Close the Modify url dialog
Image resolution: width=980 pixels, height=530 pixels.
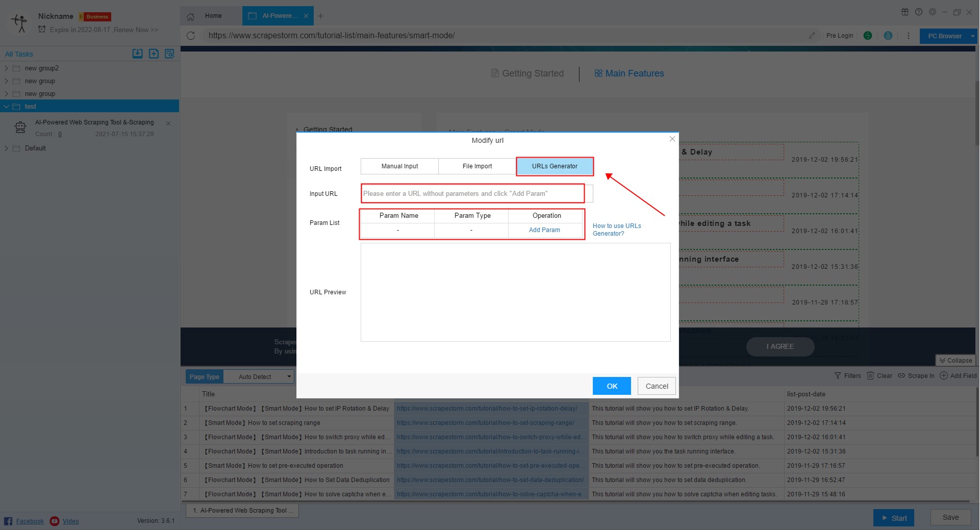pos(672,139)
